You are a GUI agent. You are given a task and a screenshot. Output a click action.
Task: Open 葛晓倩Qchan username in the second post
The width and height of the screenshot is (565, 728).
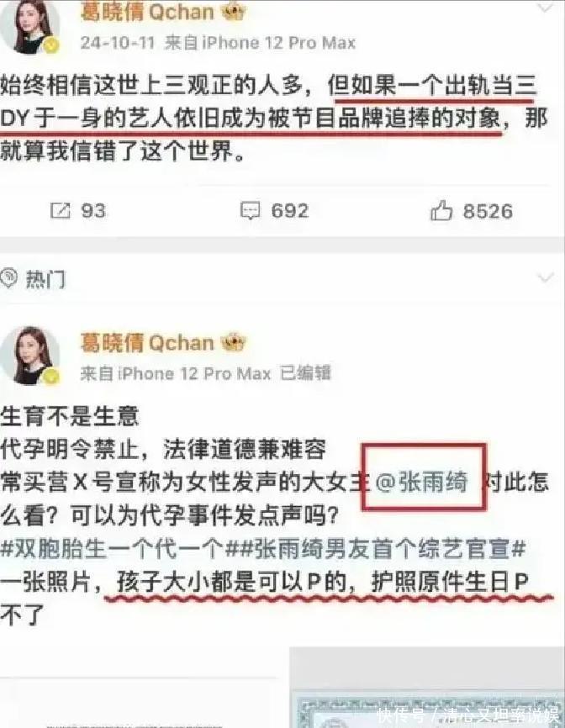[146, 343]
